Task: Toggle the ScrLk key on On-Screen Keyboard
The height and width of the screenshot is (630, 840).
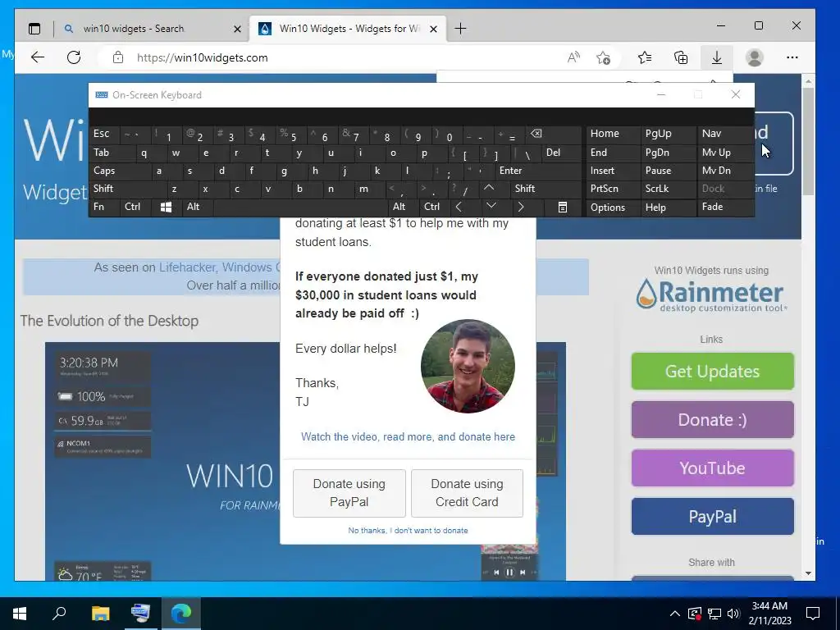Action: [x=667, y=189]
